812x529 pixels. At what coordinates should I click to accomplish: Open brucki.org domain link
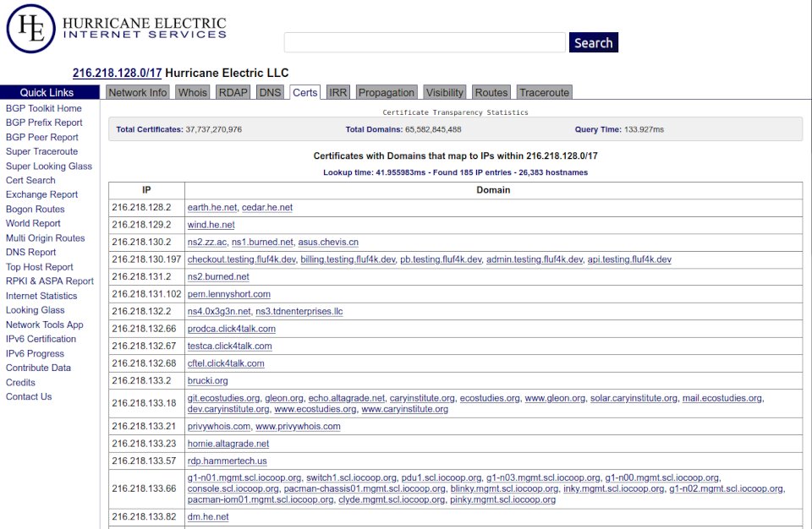coord(208,380)
